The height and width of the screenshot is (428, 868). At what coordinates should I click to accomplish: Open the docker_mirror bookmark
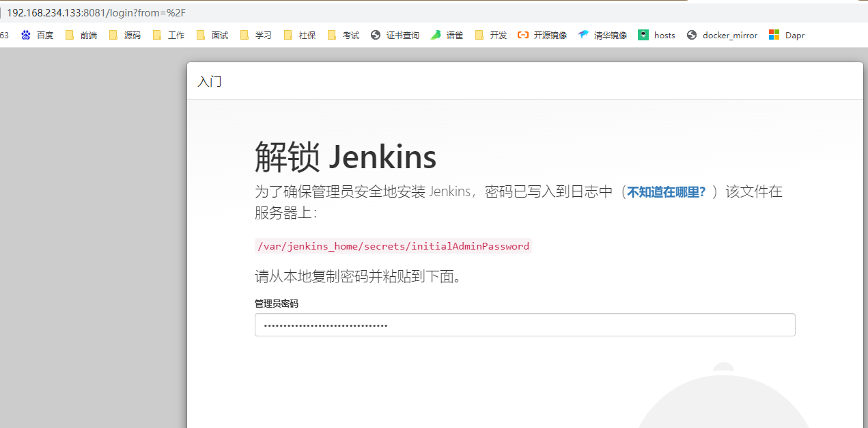pos(722,35)
